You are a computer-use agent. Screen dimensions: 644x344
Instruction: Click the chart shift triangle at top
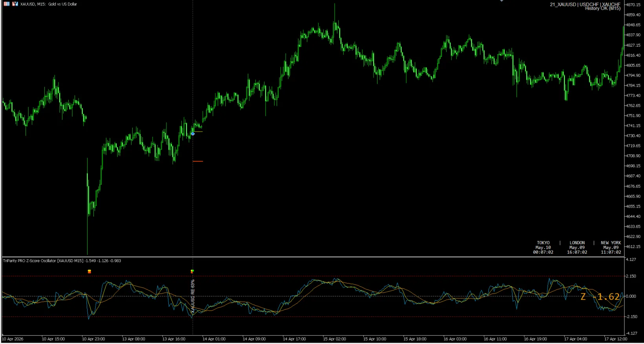click(501, 1)
